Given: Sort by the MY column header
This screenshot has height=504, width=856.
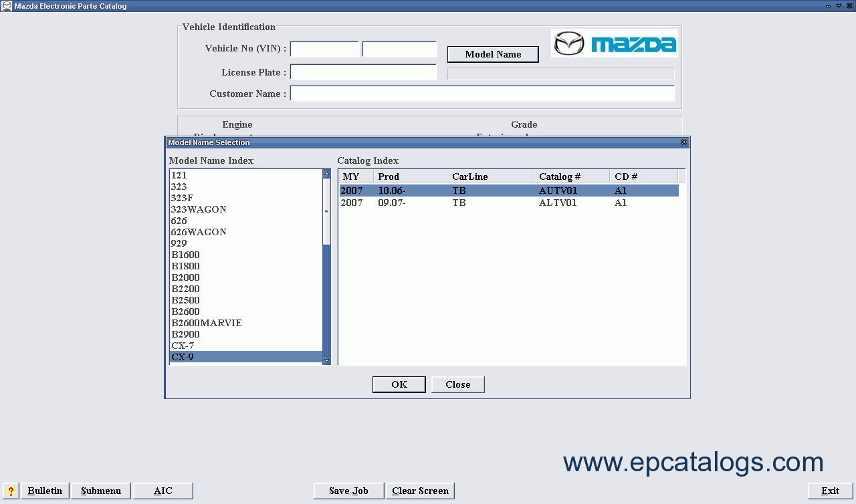Looking at the screenshot, I should 356,176.
